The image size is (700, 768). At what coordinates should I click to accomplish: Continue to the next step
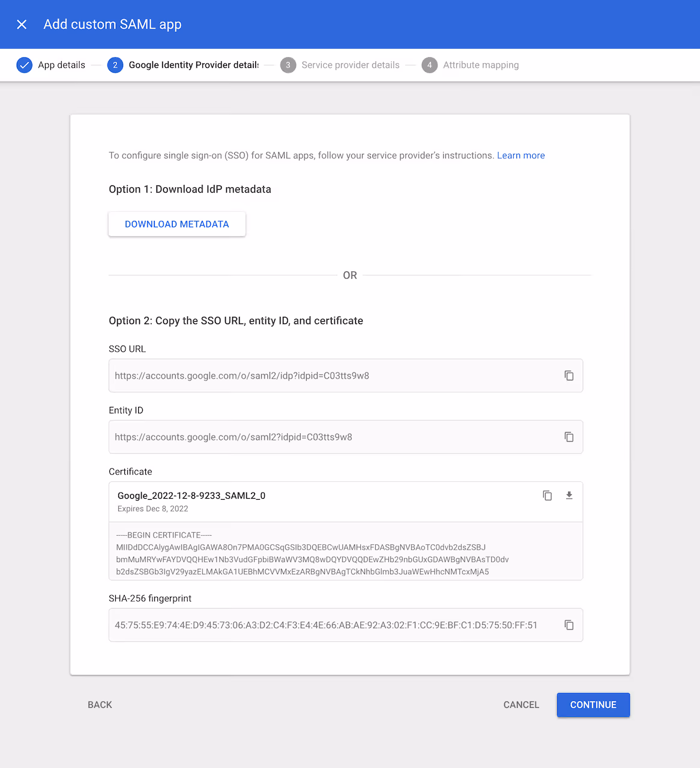[593, 705]
